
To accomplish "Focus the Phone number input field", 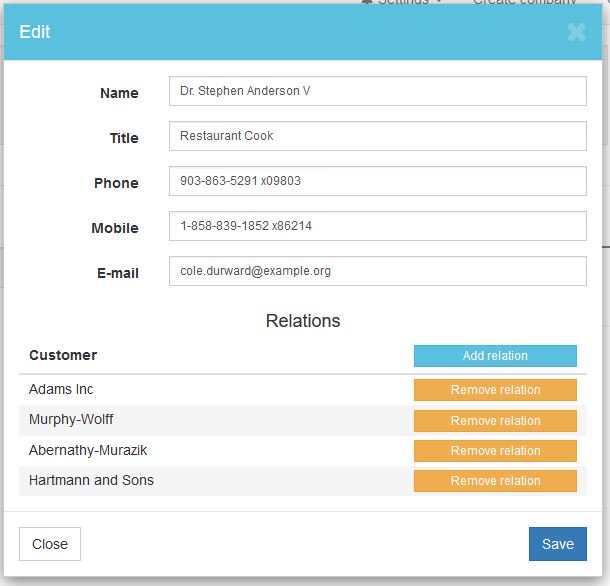I will coord(377,181).
